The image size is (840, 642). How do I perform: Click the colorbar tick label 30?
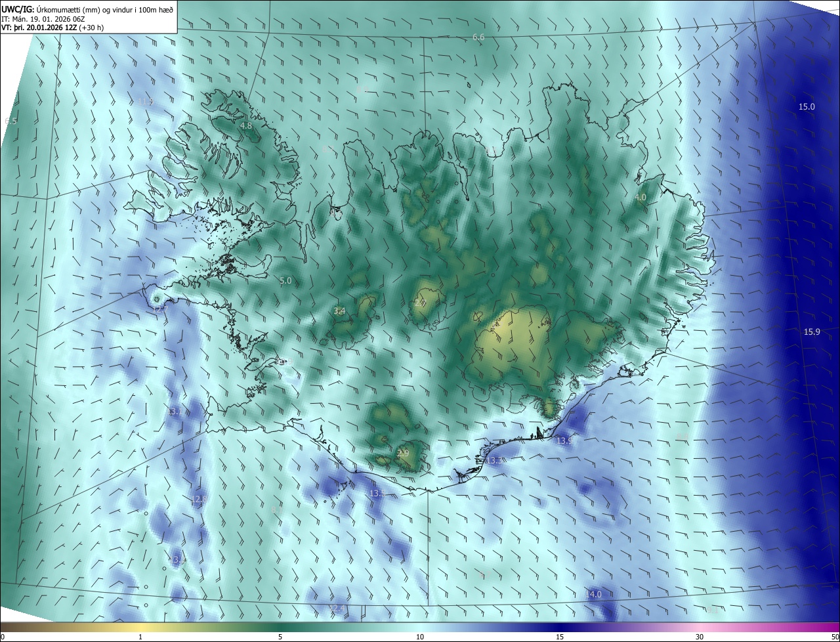point(700,637)
